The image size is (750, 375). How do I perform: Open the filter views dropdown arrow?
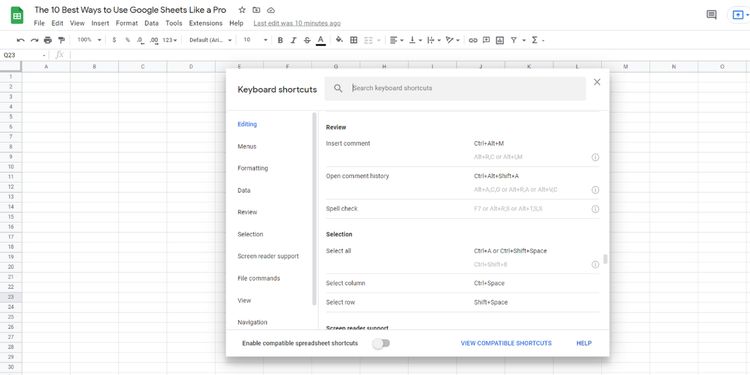pos(524,40)
